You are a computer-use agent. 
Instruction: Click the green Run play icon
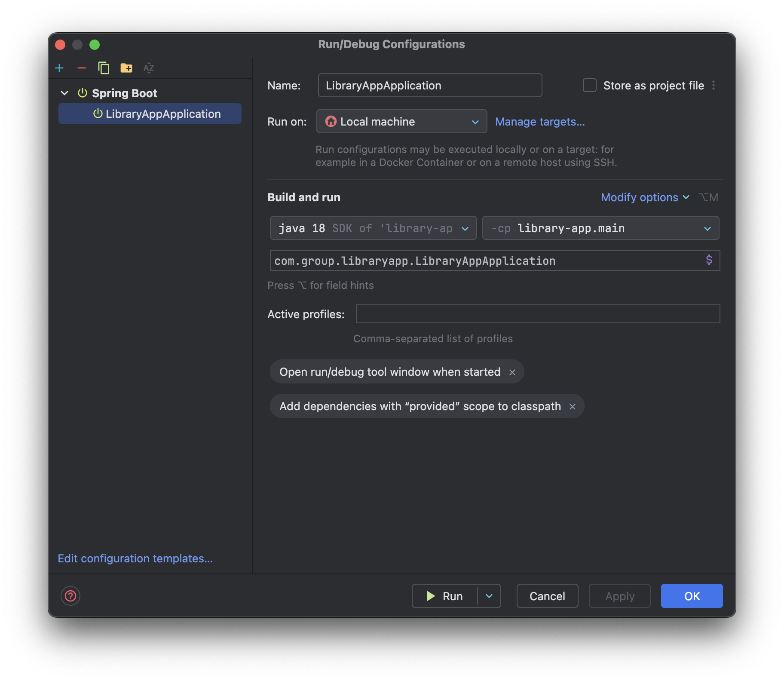(430, 596)
